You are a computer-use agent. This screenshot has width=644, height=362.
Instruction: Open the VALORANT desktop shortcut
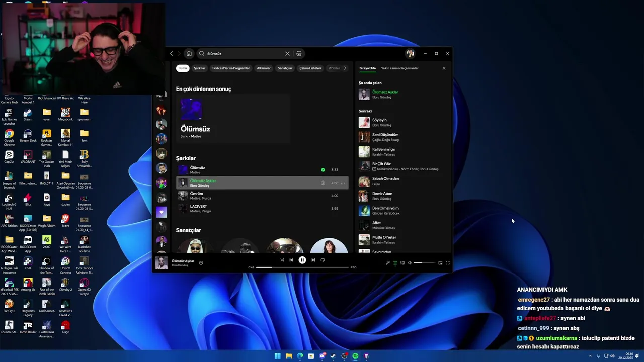[x=28, y=158]
